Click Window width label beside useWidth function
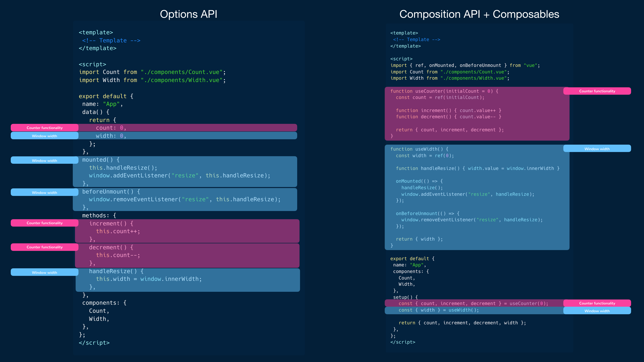Viewport: 644px width, 362px height. [597, 149]
